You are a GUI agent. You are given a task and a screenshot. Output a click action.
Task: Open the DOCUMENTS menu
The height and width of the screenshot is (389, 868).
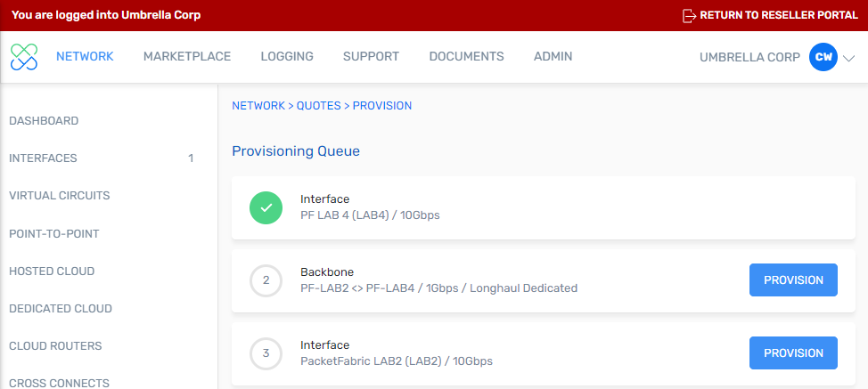pos(467,56)
